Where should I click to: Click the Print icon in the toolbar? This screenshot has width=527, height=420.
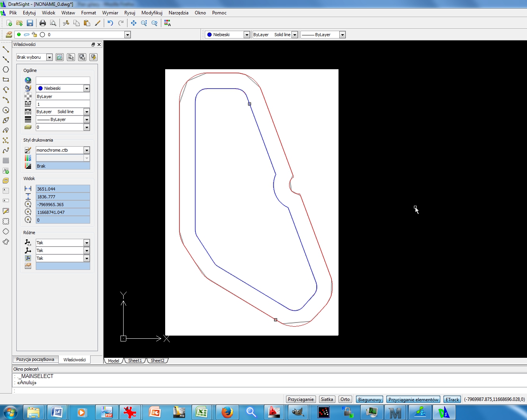(43, 23)
